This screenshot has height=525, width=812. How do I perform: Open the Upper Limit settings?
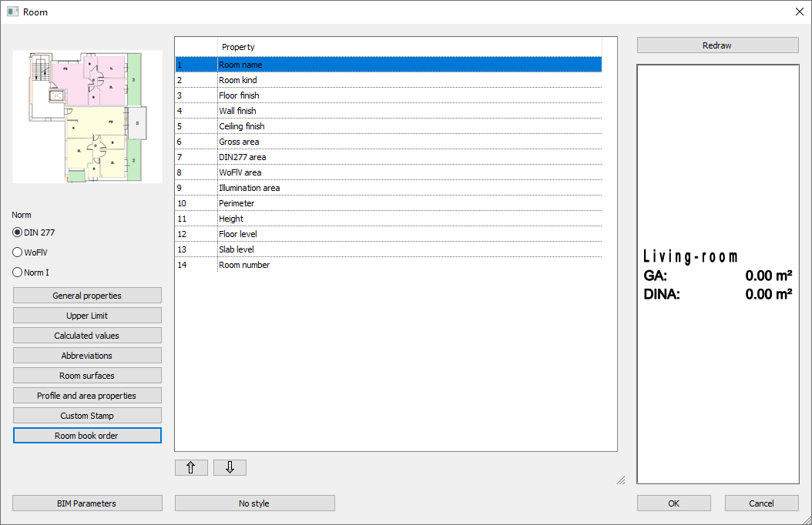coord(87,316)
